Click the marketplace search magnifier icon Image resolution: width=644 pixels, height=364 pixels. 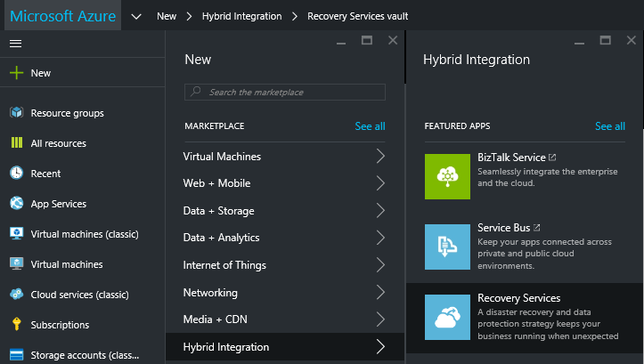[x=196, y=92]
